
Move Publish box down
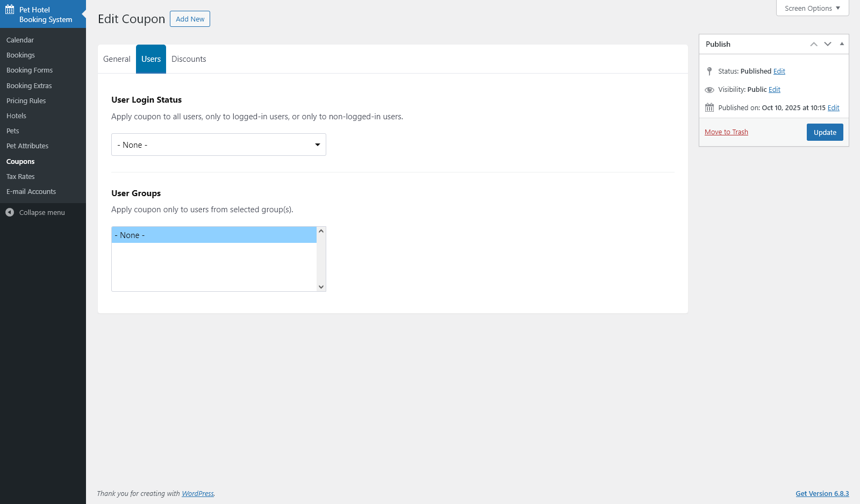click(x=828, y=44)
